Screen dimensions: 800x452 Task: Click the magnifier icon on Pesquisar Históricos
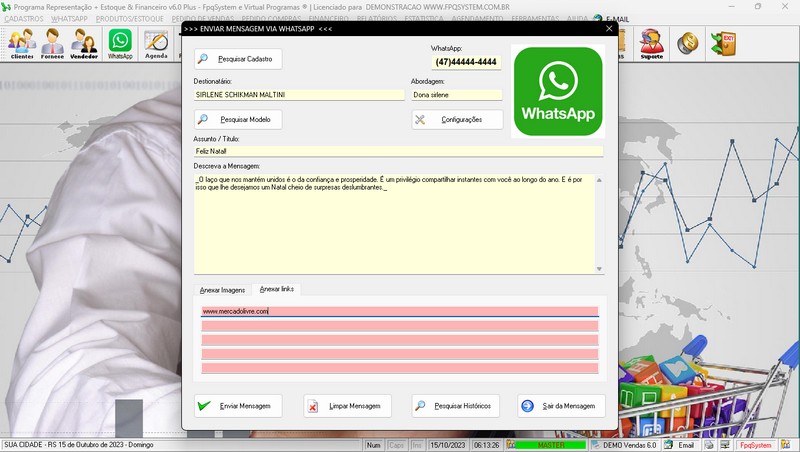(x=420, y=406)
